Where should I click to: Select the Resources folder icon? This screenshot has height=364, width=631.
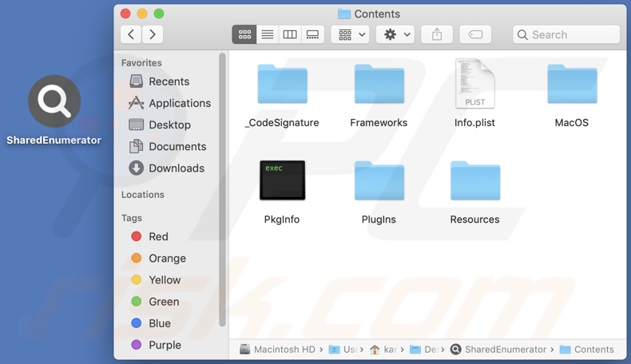pyautogui.click(x=475, y=181)
